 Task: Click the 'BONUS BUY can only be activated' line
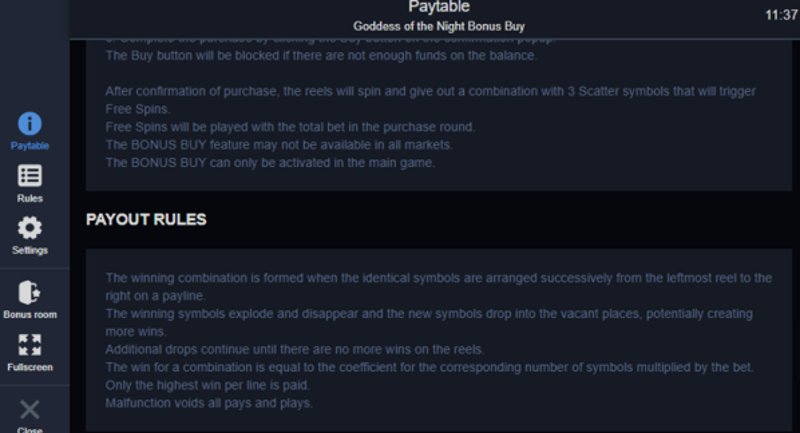(x=270, y=163)
